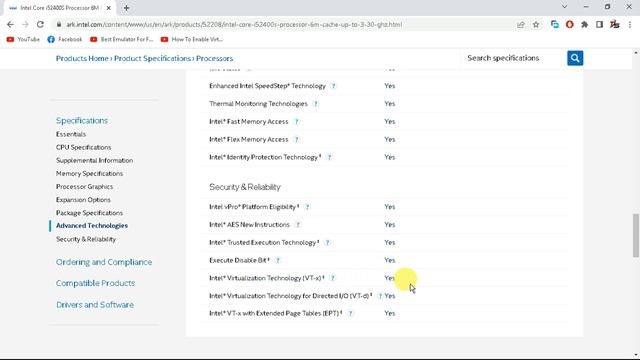640x360 pixels.
Task: Click help icon for AES New Instructions
Action: (x=298, y=225)
